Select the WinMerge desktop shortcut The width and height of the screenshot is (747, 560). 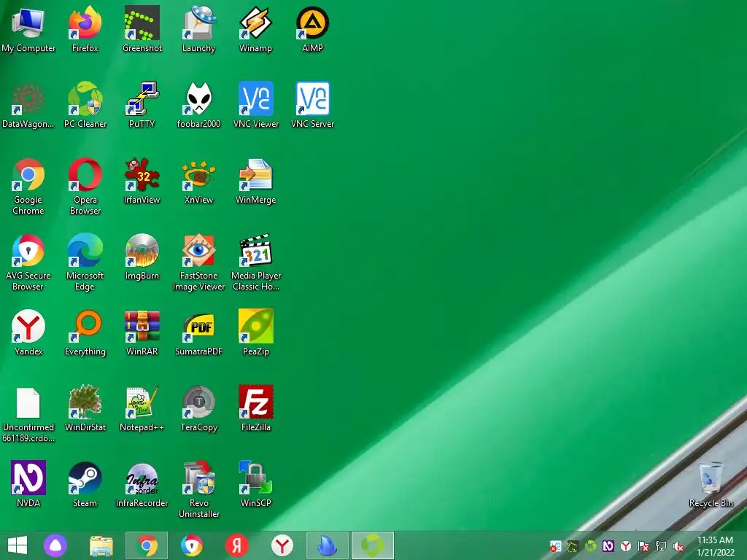coord(256,182)
